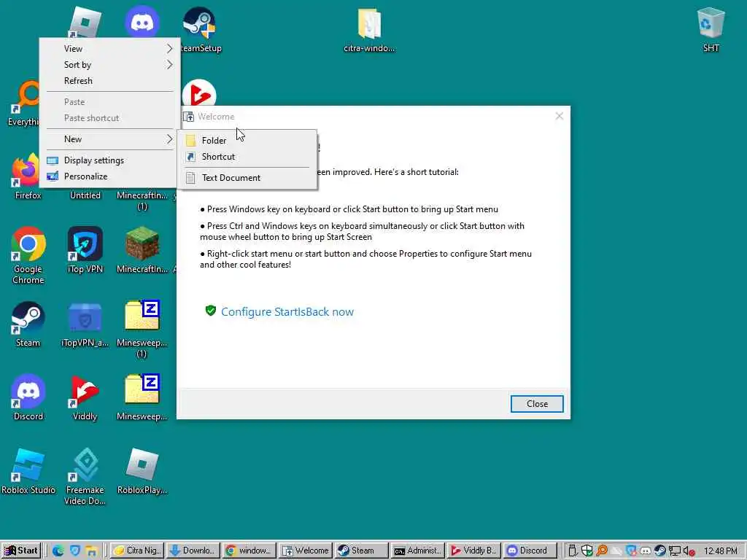Click the muted volume tray icon
Viewport: 747px width, 560px height.
[689, 551]
